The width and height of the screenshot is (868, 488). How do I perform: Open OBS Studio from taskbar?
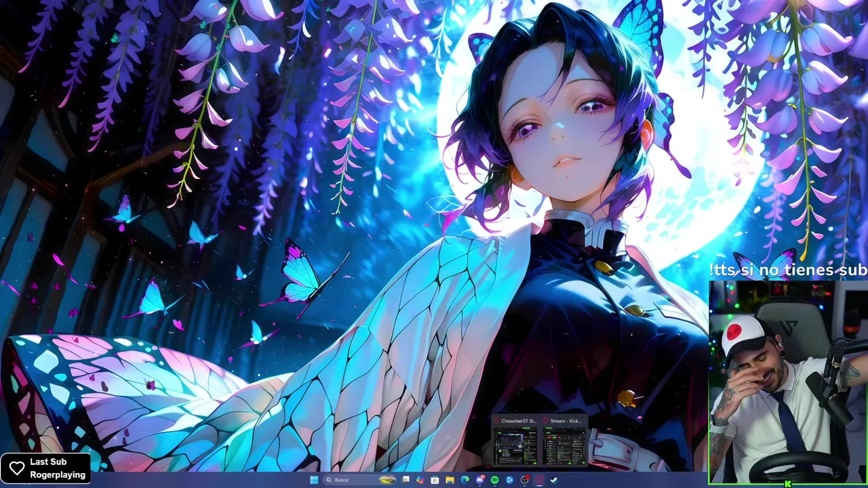pos(524,480)
